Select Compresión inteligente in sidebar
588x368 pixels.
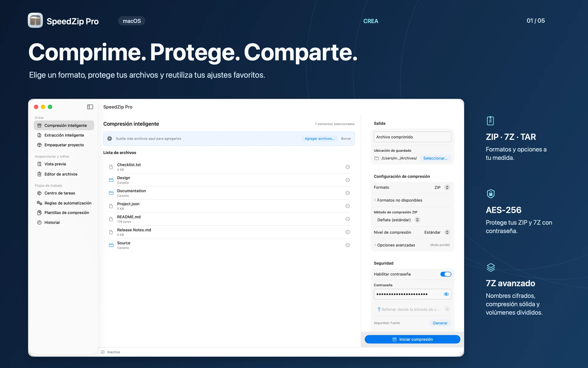(x=64, y=125)
